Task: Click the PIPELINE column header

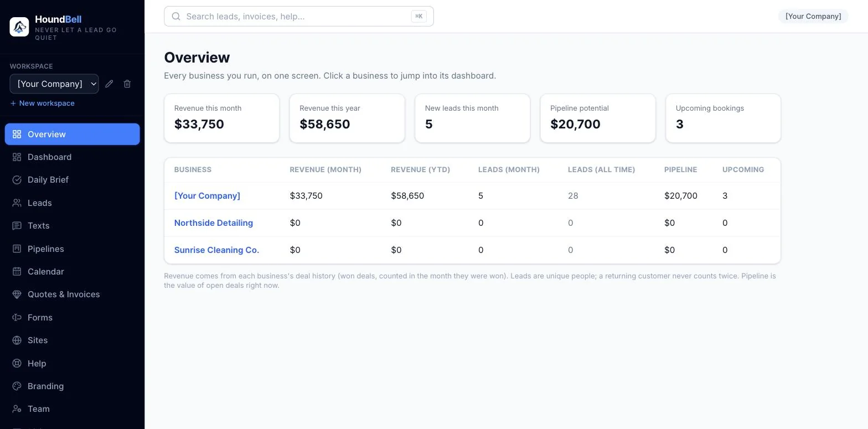Action: point(681,169)
